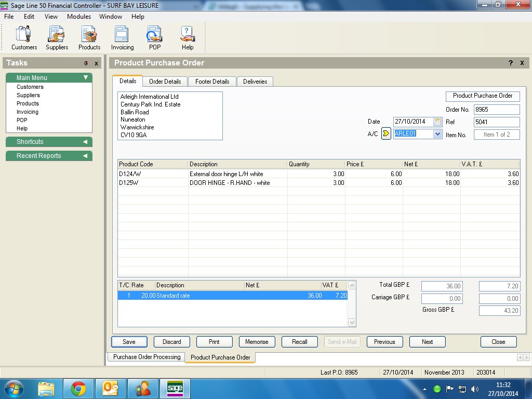The width and height of the screenshot is (532, 399).
Task: Open Google Chrome from the taskbar
Action: point(78,389)
